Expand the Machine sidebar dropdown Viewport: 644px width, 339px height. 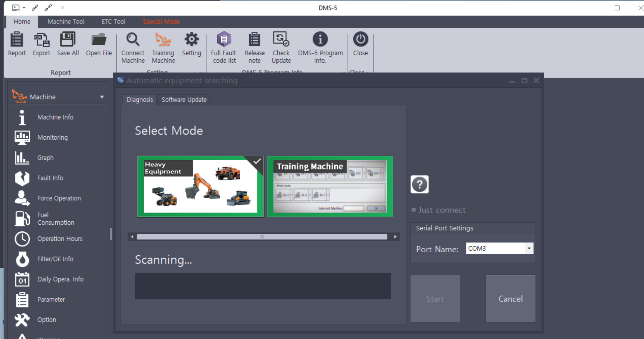pyautogui.click(x=102, y=97)
